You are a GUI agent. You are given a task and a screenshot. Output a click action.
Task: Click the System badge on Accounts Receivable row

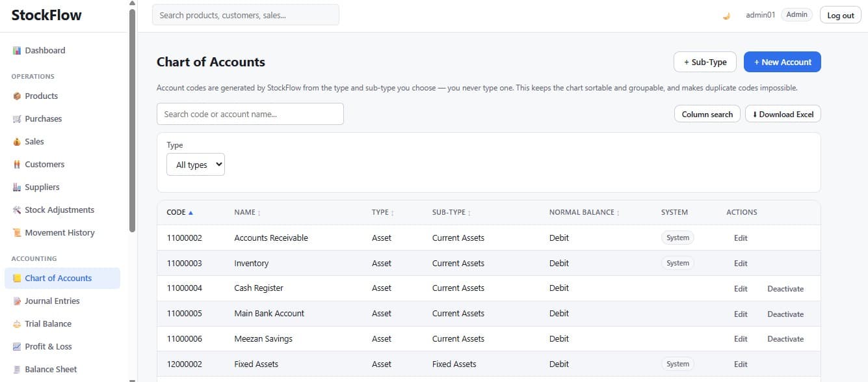click(x=677, y=238)
